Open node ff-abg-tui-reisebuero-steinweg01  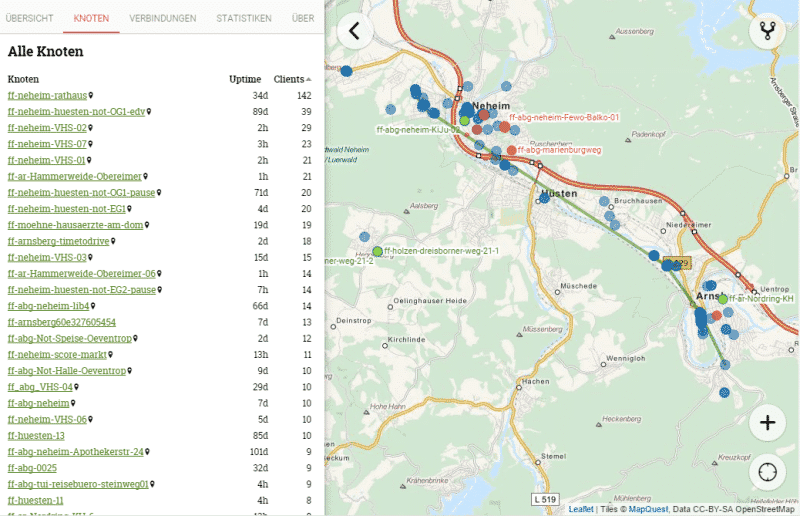[78, 484]
